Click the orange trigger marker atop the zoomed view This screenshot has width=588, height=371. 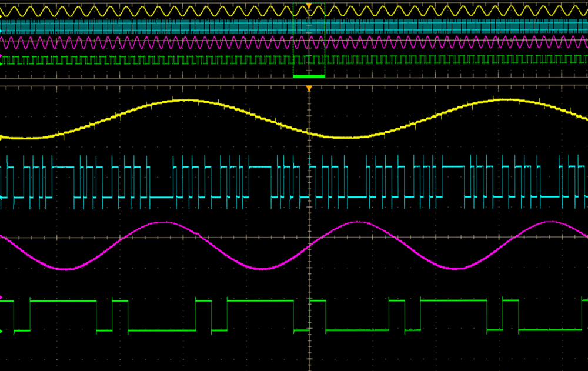(309, 88)
